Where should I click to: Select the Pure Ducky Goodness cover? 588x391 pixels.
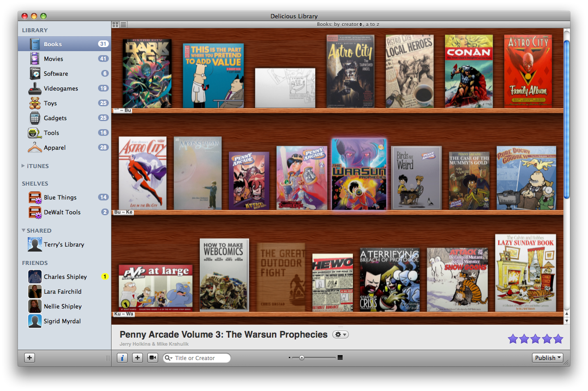coord(526,178)
